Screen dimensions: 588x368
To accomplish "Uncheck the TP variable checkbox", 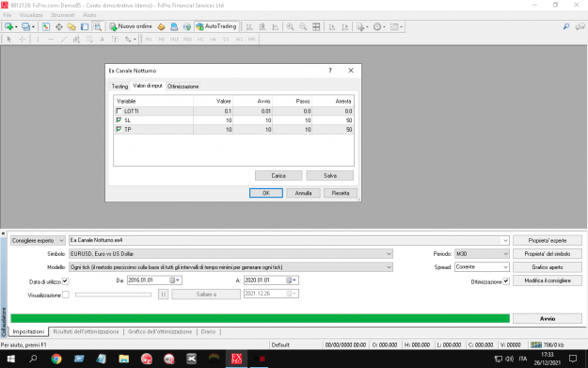I will pyautogui.click(x=119, y=129).
